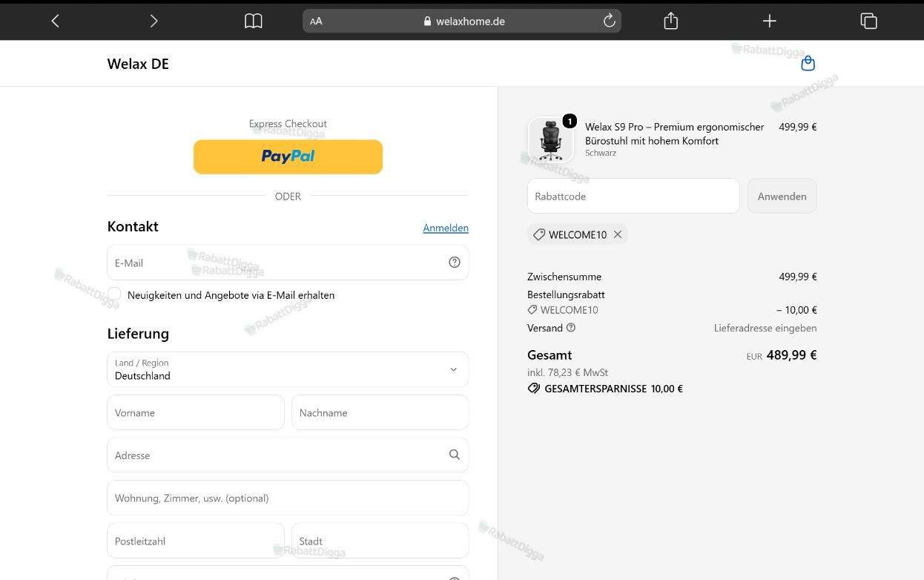Screen dimensions: 924x580
Task: Show the Safari tab overview icon
Action: [x=868, y=21]
